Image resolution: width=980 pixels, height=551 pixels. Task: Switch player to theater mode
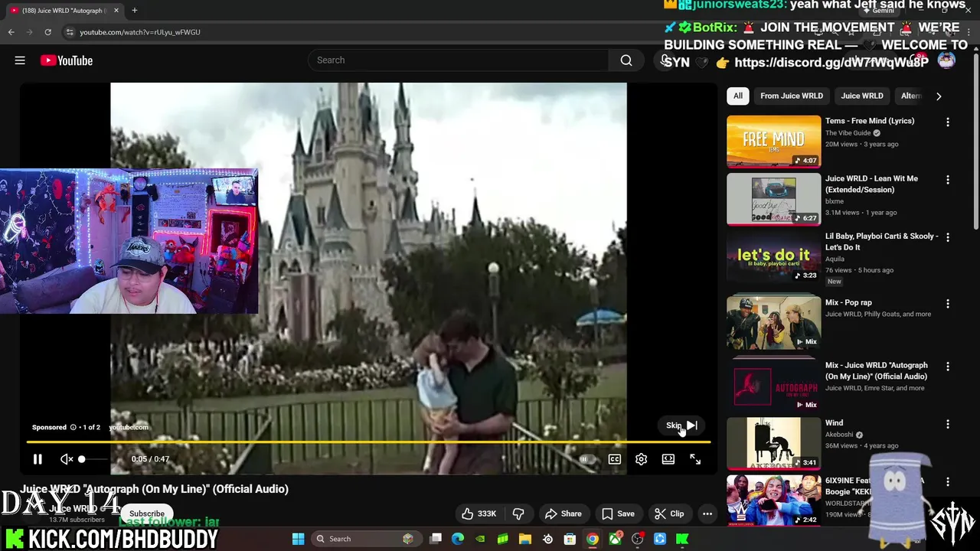668,459
